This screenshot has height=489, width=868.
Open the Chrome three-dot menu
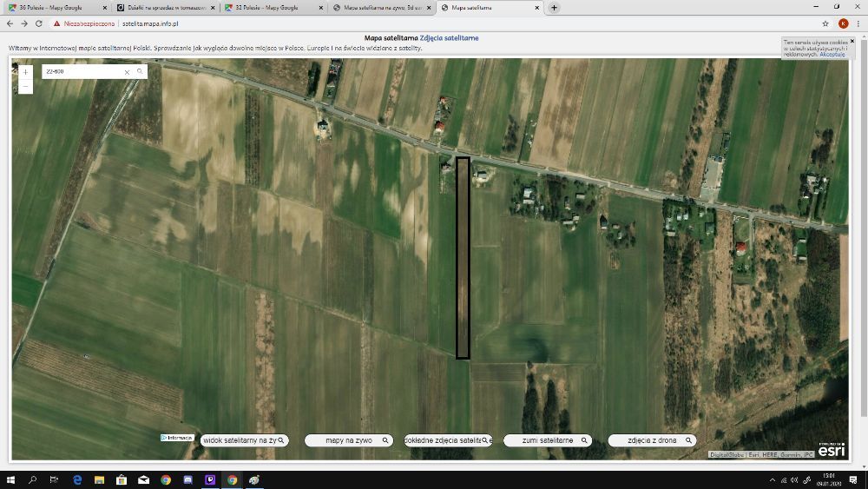[x=858, y=23]
